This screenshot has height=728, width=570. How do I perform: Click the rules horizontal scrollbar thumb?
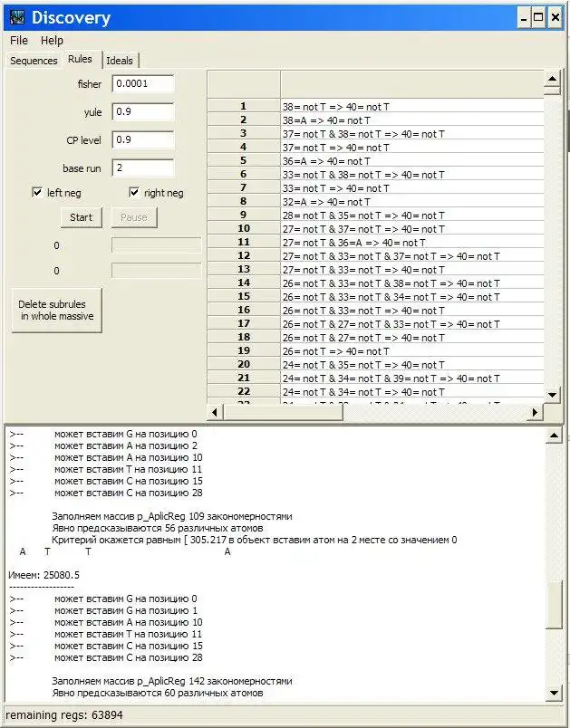[283, 412]
